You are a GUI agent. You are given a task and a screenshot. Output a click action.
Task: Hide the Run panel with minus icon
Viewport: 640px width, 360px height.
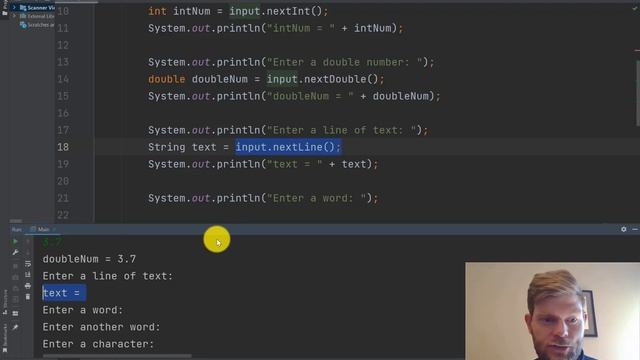635,229
